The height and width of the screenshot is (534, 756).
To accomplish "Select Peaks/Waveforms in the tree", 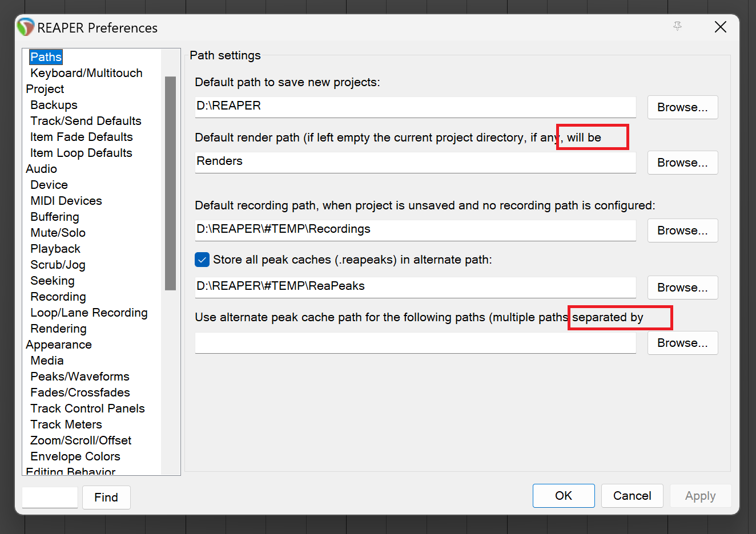I will click(80, 377).
